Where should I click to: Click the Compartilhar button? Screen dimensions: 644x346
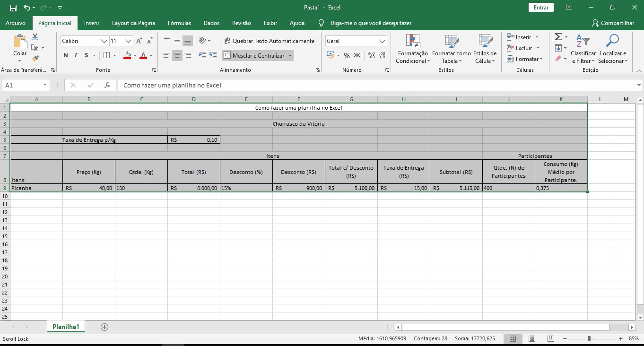tap(613, 23)
